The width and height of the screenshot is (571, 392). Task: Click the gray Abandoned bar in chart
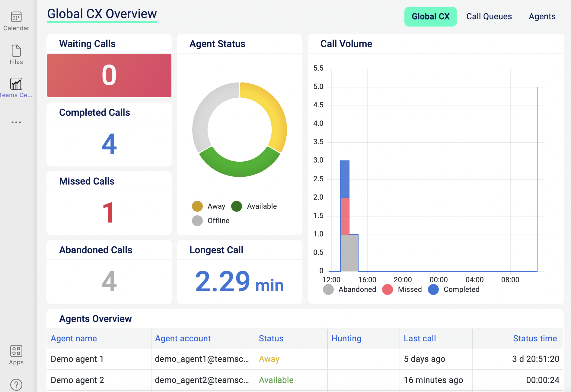pos(349,253)
